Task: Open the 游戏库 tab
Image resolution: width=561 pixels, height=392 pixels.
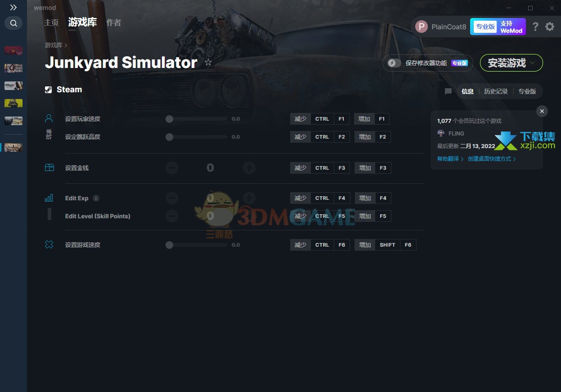Action: 82,22
